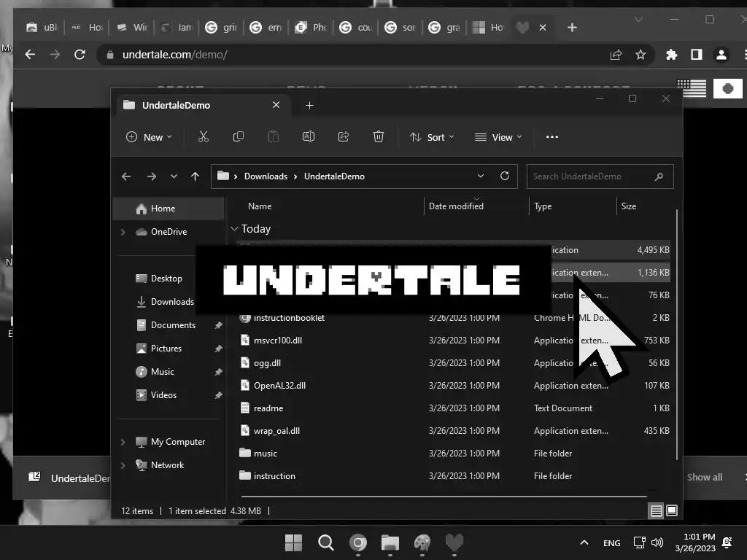
Task: Switch to the Chrome tab labeled uBl
Action: (42, 28)
